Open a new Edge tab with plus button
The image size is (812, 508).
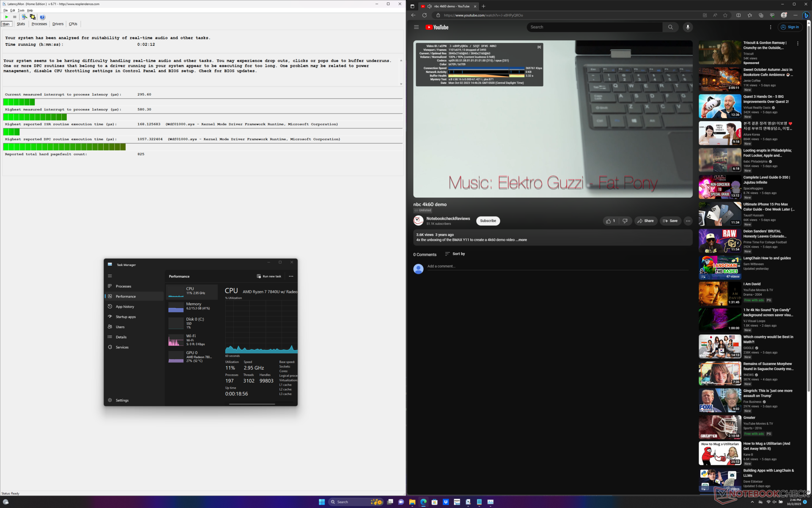[483, 6]
